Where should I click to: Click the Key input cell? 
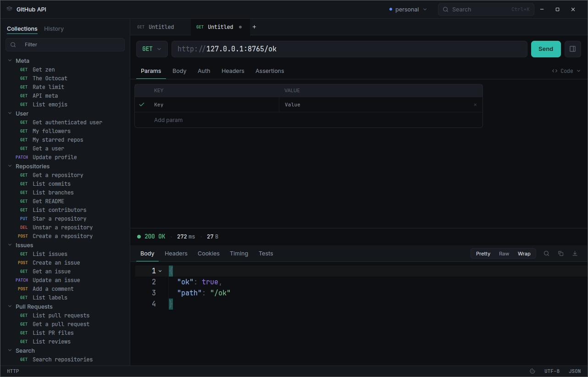[x=213, y=105]
